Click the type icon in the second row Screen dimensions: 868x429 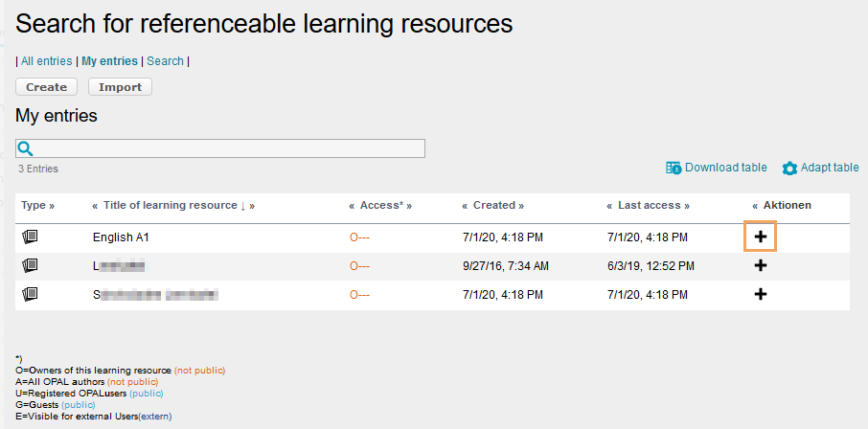30,265
